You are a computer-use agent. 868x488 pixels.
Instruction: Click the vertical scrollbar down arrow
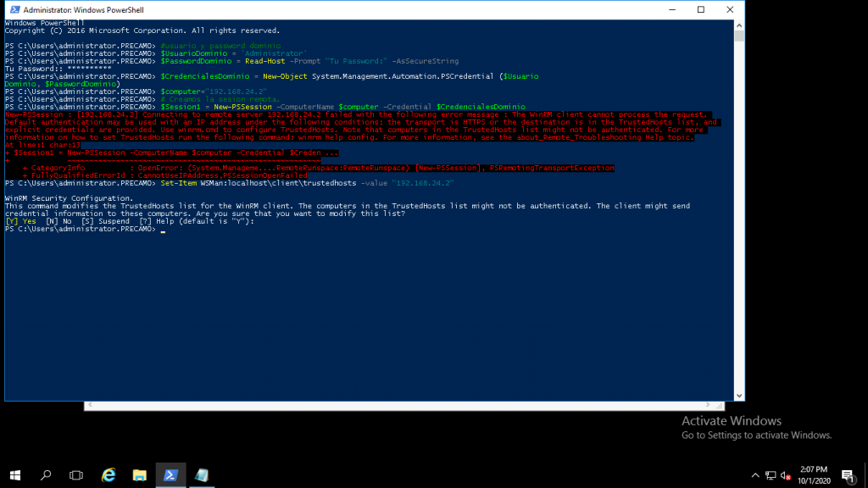point(739,396)
